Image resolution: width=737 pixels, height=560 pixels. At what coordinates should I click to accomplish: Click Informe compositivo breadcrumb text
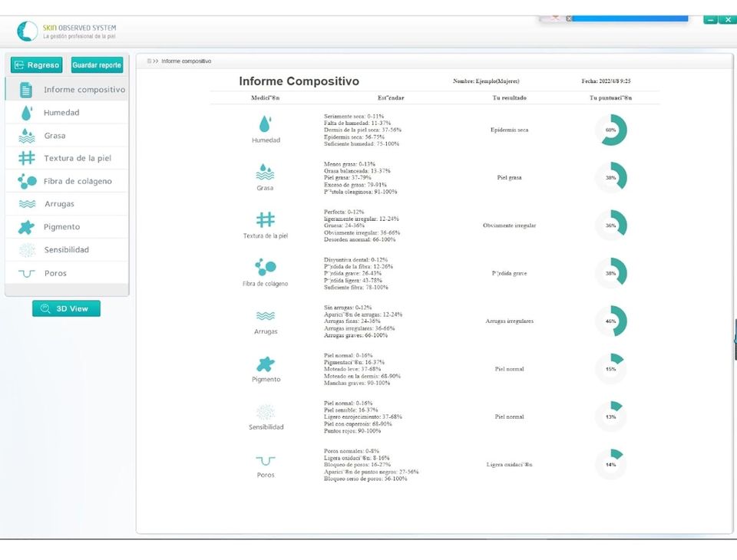point(186,61)
